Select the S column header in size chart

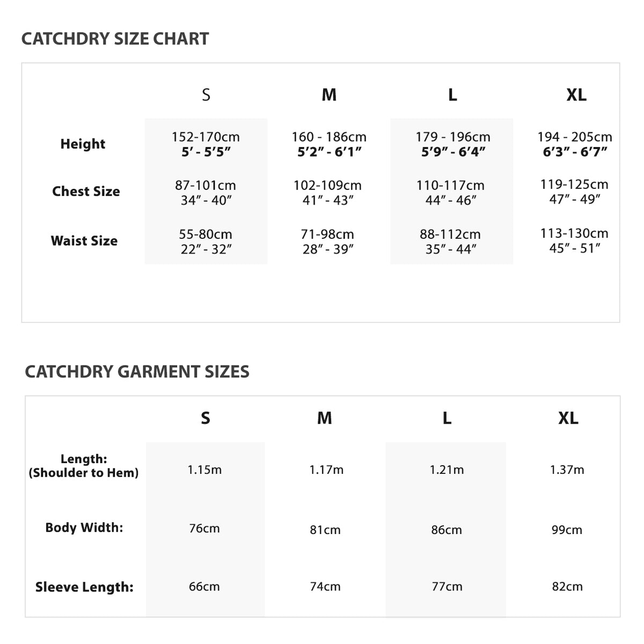pos(206,95)
